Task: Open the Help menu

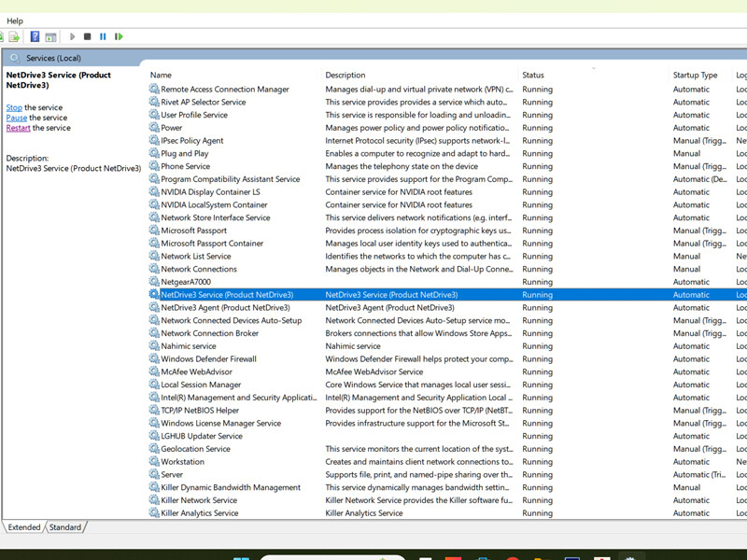Action: click(15, 21)
